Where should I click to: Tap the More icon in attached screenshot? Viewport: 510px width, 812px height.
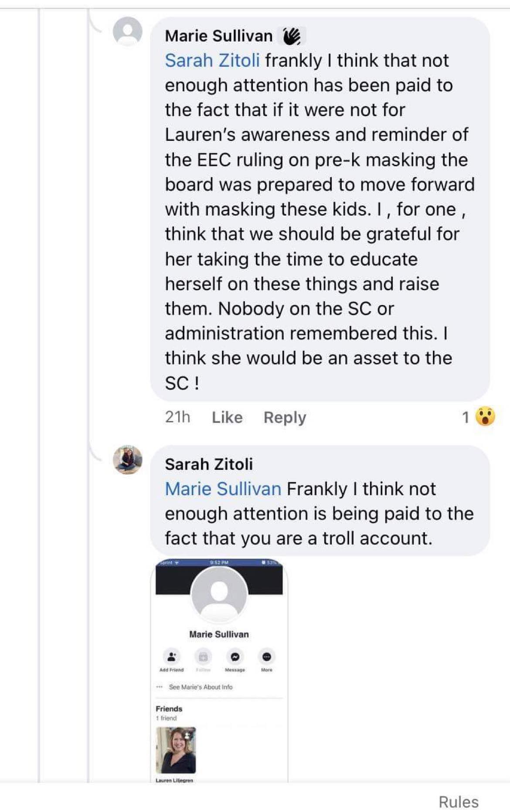tap(266, 657)
